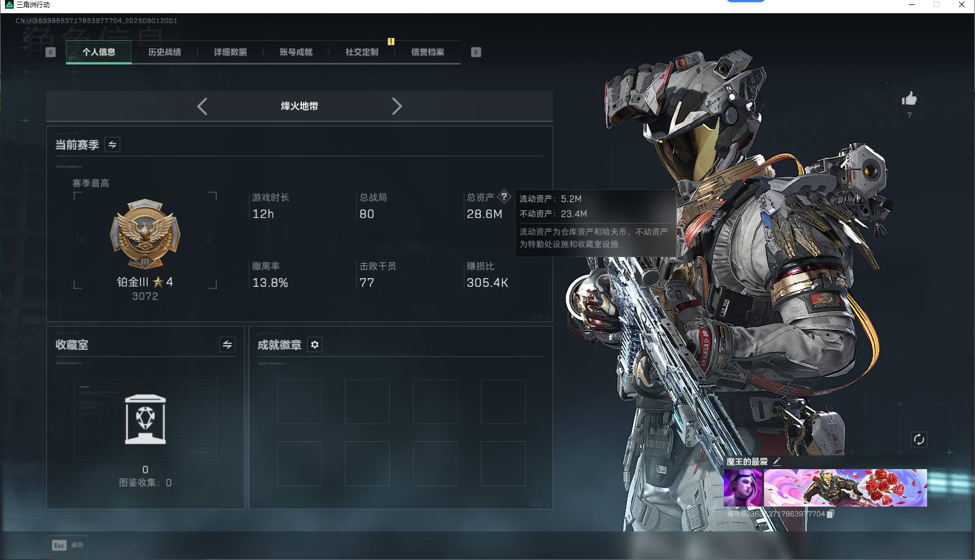975x560 pixels.
Task: Click the thumbs-up like icon
Action: 909,99
